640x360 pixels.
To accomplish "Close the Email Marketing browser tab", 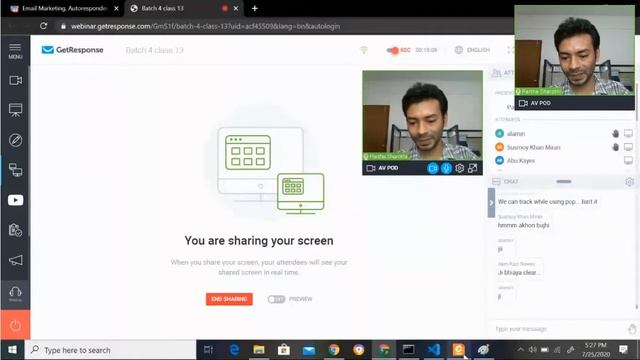I will (116, 8).
